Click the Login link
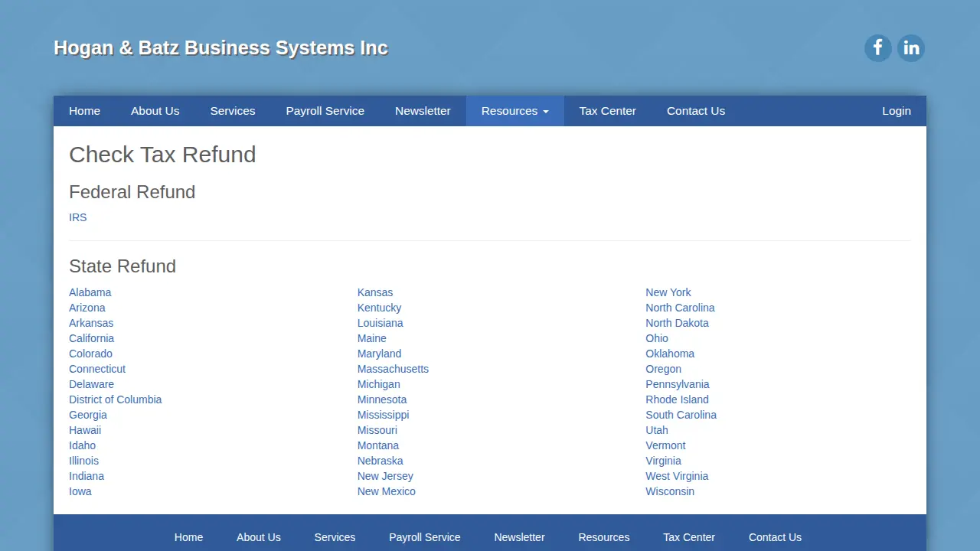 click(x=897, y=111)
